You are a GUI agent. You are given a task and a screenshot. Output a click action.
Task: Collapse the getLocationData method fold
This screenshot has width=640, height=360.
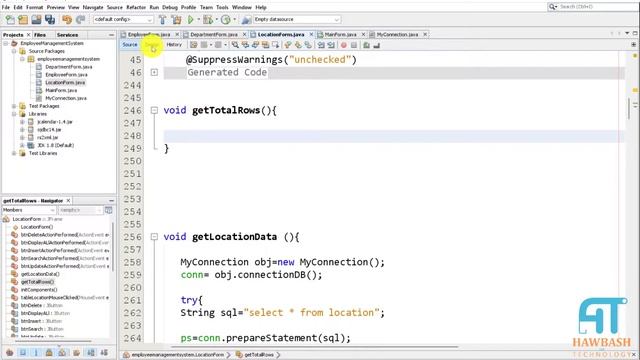tap(154, 237)
